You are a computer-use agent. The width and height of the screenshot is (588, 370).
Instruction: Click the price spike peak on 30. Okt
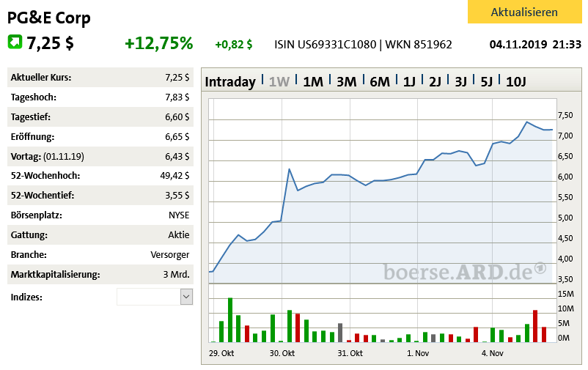pos(289,169)
